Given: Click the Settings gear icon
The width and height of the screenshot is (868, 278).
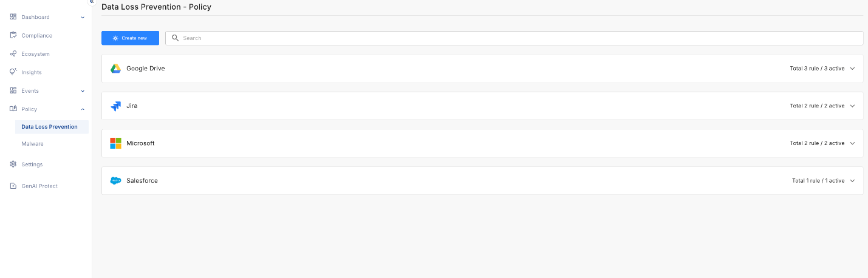Looking at the screenshot, I should point(13,164).
